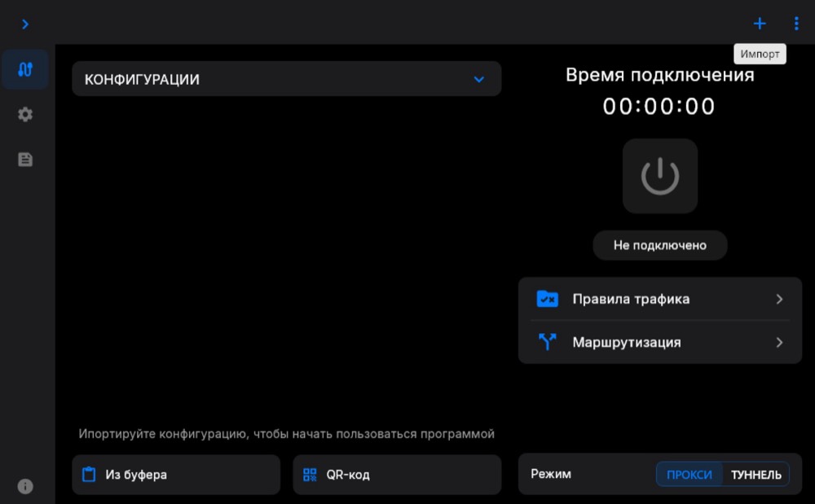Click the Режим label
This screenshot has width=815, height=504.
tap(551, 474)
